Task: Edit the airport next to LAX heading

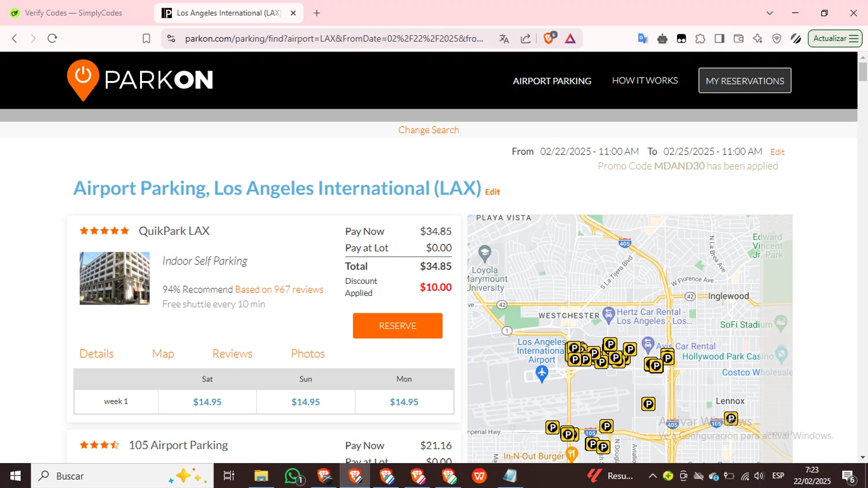Action: tap(492, 192)
